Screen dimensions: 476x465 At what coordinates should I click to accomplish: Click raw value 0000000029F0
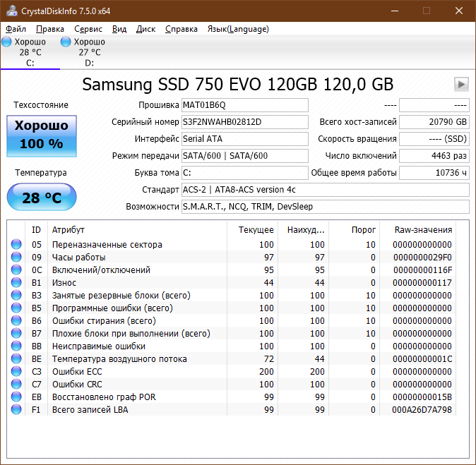(x=422, y=258)
